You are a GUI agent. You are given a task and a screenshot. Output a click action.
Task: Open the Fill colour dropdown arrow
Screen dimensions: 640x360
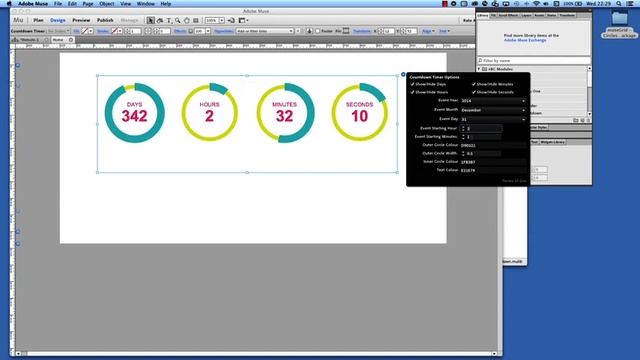click(x=91, y=31)
